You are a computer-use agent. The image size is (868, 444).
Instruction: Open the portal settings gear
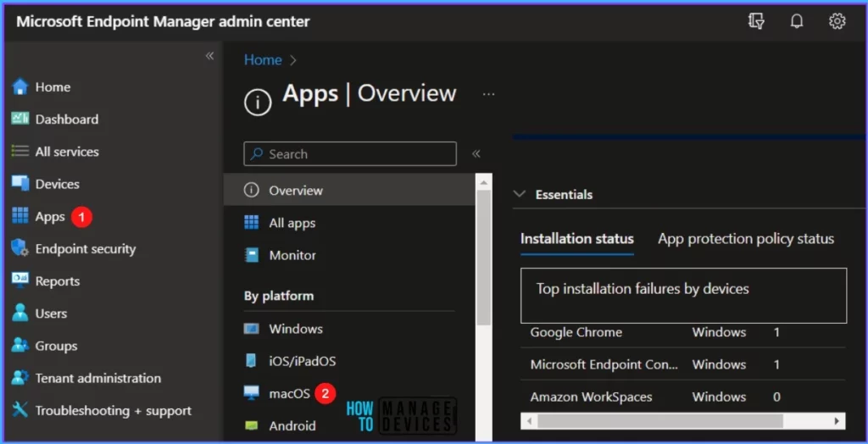[x=837, y=21]
